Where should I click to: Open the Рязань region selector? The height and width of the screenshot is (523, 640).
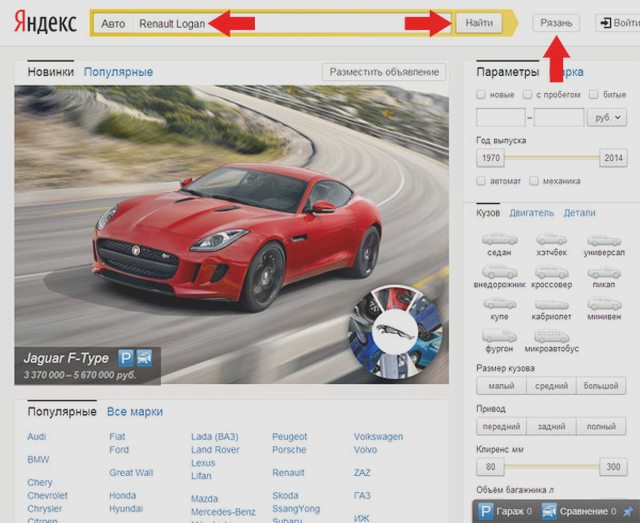coord(556,23)
